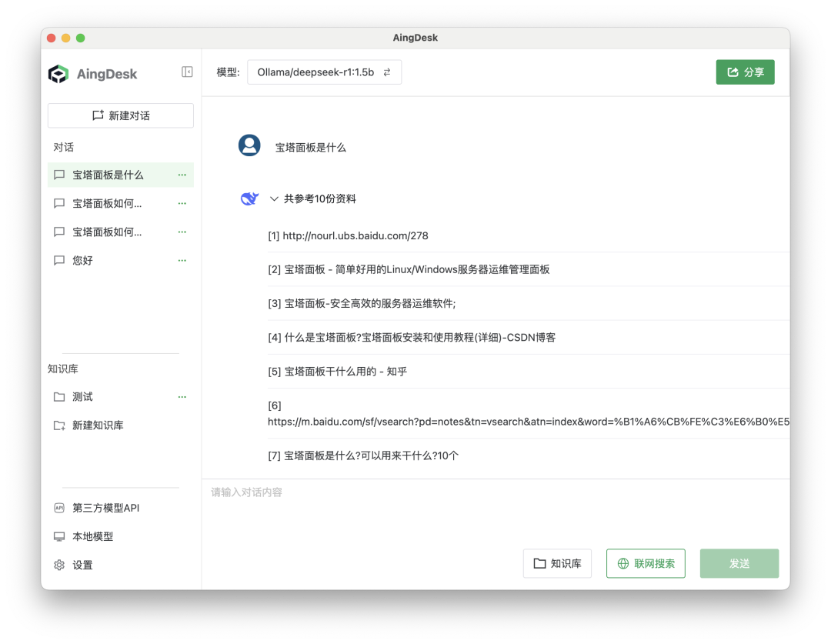Click the user avatar icon
This screenshot has width=831, height=644.
tap(249, 145)
